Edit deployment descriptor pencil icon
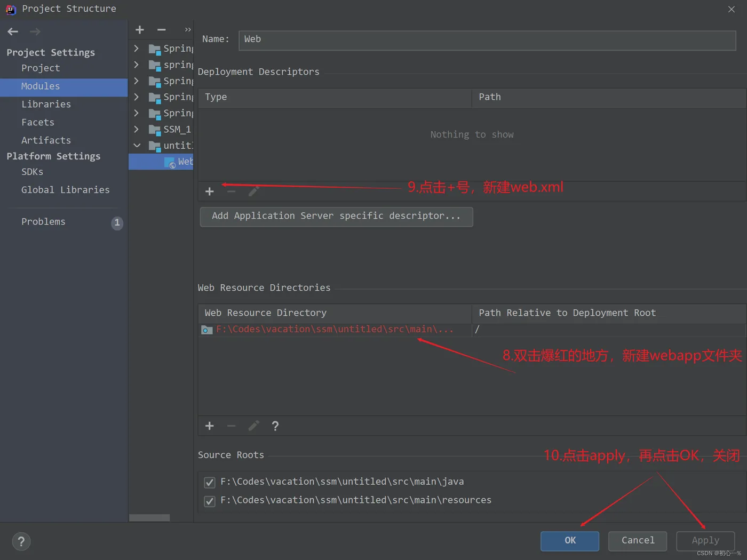Viewport: 747px width, 560px height. [x=254, y=191]
